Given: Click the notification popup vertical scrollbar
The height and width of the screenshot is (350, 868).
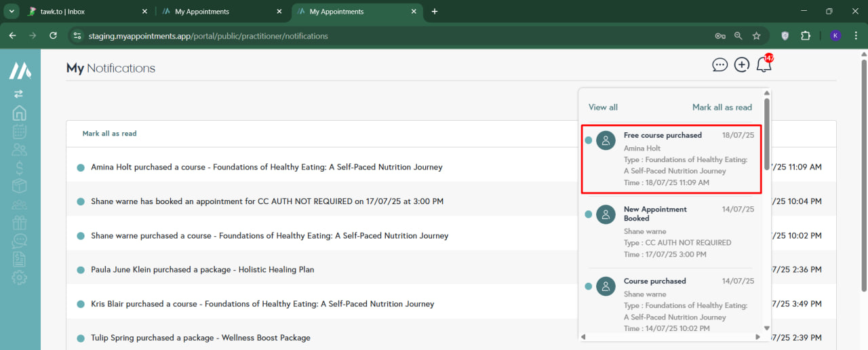Looking at the screenshot, I should (767, 136).
